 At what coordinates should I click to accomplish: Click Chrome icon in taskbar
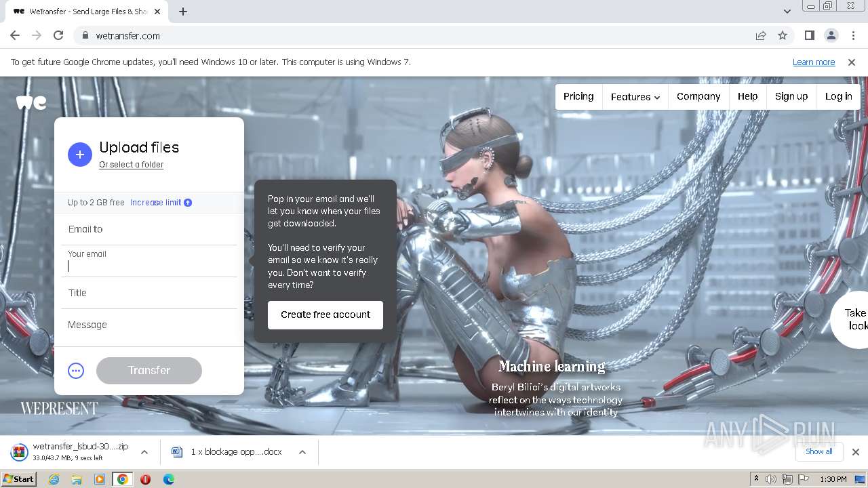click(x=122, y=479)
